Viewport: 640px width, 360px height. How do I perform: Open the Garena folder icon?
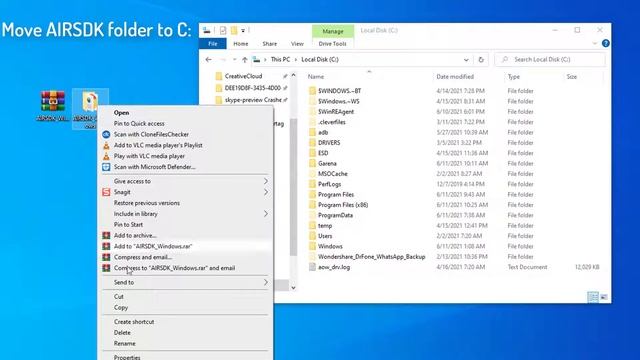(312, 163)
